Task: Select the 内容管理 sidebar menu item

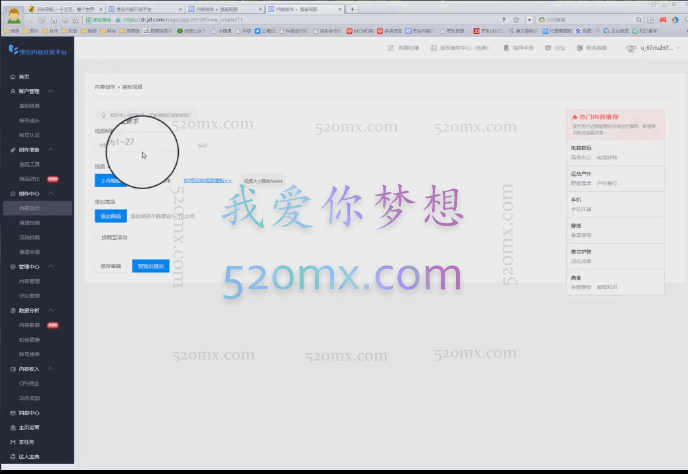Action: click(x=30, y=282)
